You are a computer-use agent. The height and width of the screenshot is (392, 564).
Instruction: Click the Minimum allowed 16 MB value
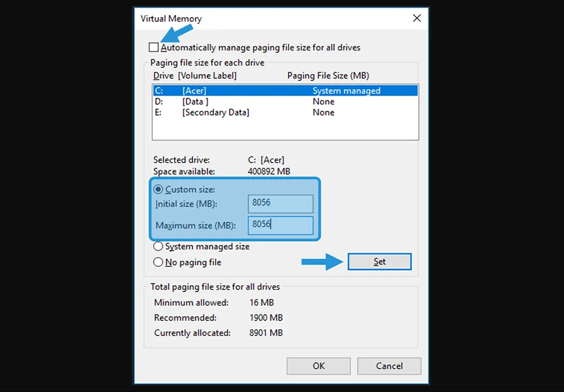tap(262, 303)
